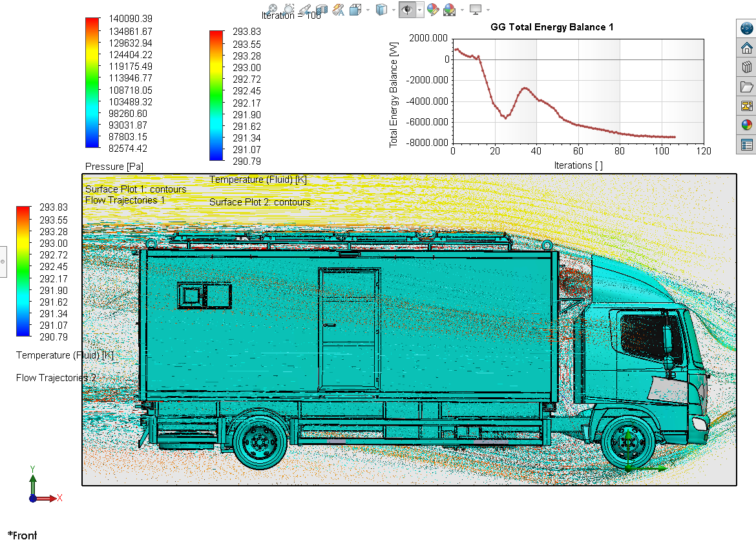Toggle Hide/Show Items eye button
This screenshot has width=756, height=540.
407,9
